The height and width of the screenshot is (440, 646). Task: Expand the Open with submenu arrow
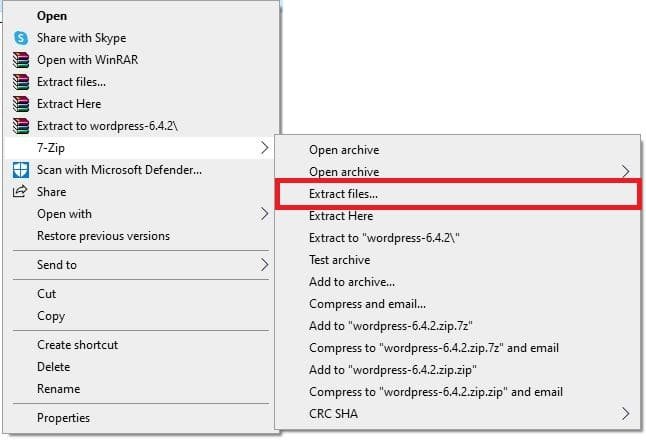click(x=264, y=214)
